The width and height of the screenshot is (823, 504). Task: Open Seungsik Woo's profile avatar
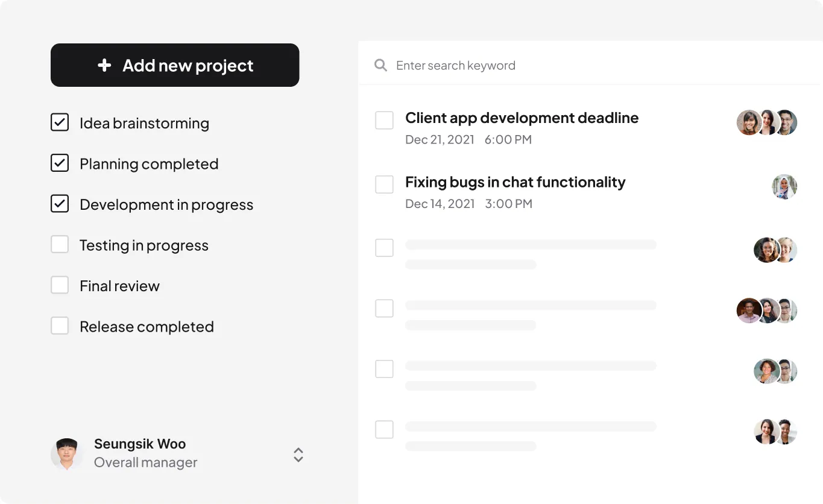click(67, 453)
